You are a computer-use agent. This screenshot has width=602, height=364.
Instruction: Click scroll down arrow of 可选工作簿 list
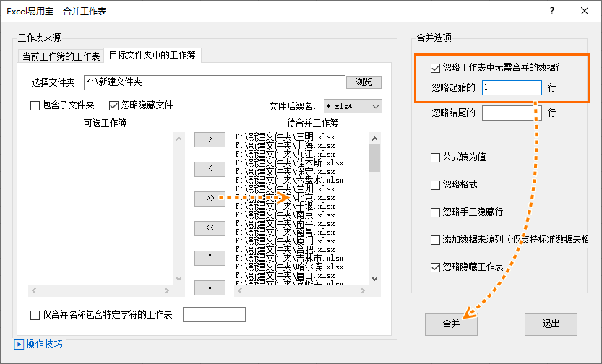(179, 279)
